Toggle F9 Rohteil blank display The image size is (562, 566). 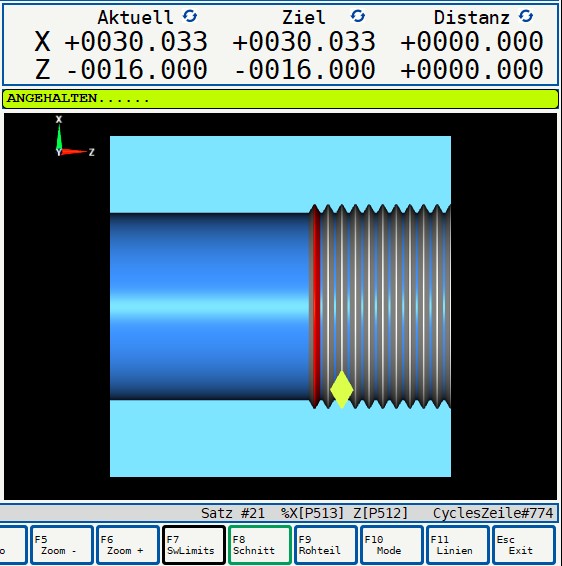click(x=326, y=545)
